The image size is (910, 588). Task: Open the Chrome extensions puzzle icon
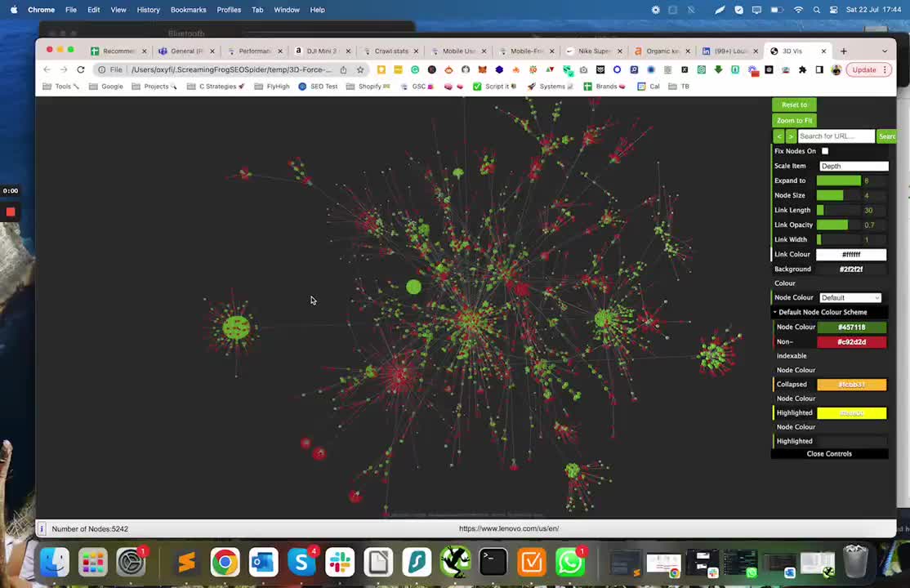click(802, 70)
